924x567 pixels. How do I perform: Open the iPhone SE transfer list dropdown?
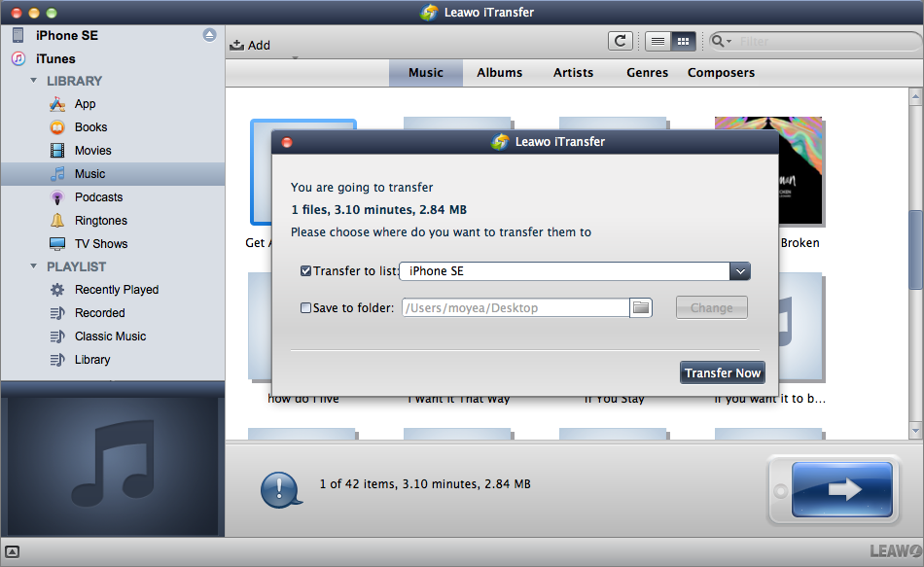click(x=739, y=271)
